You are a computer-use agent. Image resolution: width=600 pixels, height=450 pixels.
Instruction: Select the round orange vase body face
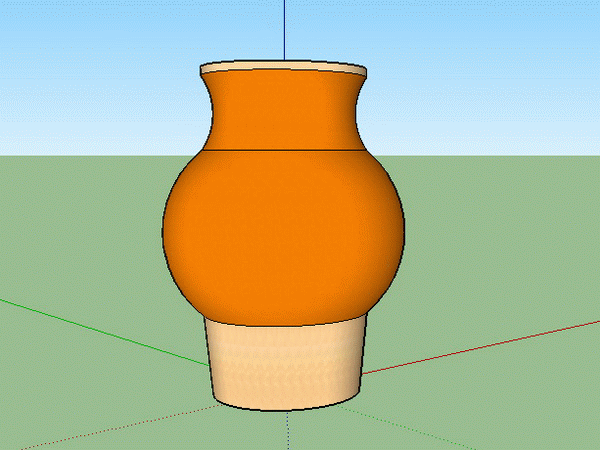click(283, 237)
